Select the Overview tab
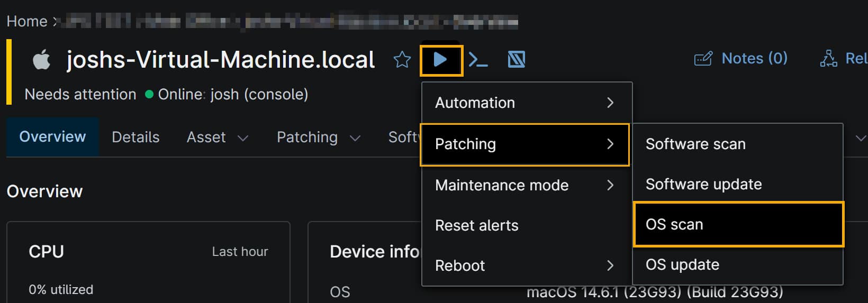Image resolution: width=868 pixels, height=303 pixels. point(52,137)
